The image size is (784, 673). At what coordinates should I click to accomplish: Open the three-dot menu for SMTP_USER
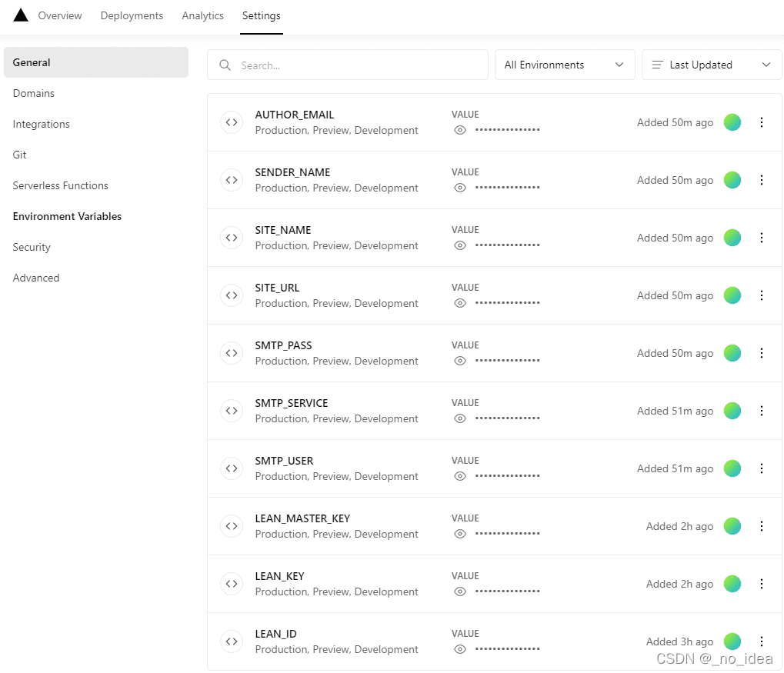762,468
